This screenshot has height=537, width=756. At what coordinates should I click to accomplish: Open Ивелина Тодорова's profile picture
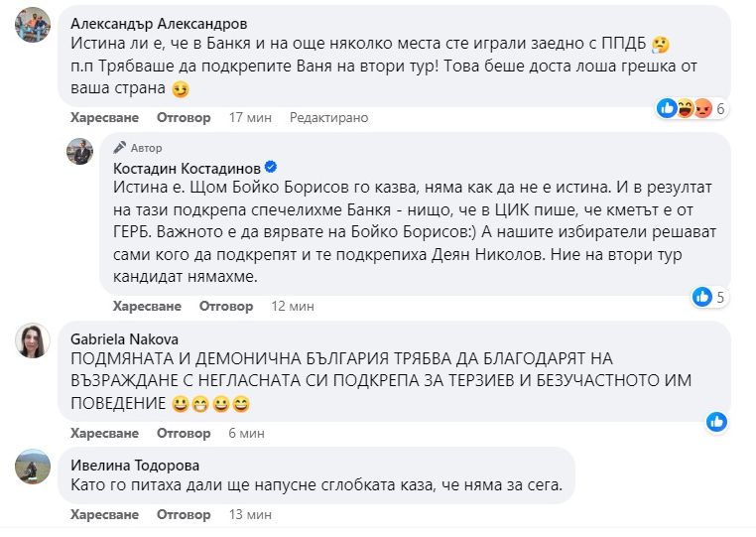(x=33, y=466)
